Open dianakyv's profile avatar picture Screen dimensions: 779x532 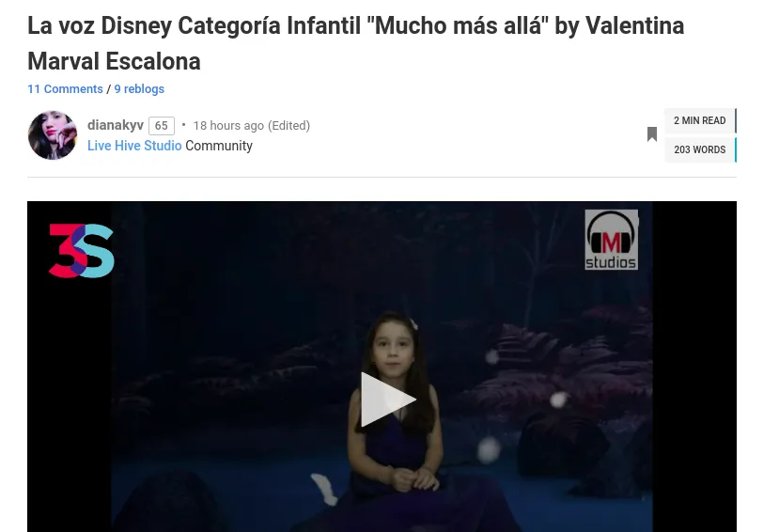pos(53,135)
